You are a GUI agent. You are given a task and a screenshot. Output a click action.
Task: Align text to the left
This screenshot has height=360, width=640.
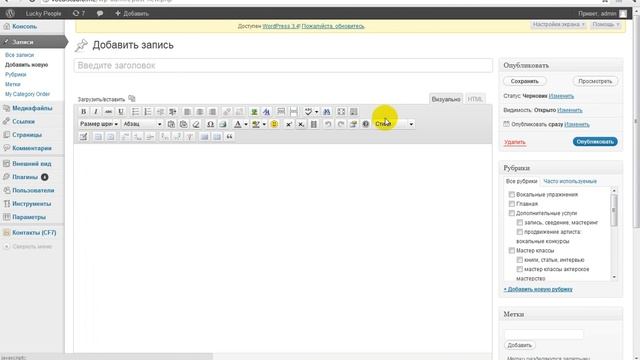pyautogui.click(x=187, y=111)
